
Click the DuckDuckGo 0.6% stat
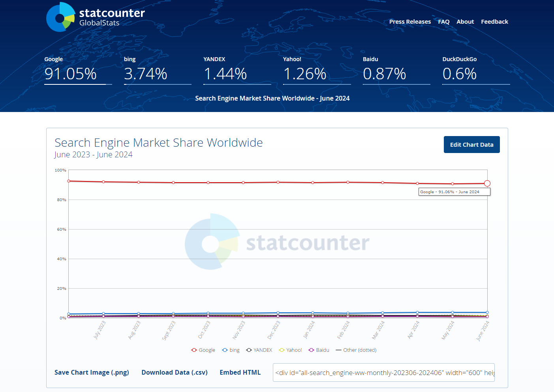476,70
